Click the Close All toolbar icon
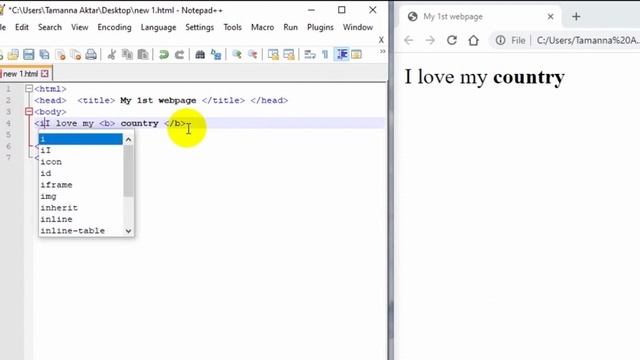Viewport: 640px width, 360px height. coord(76,54)
